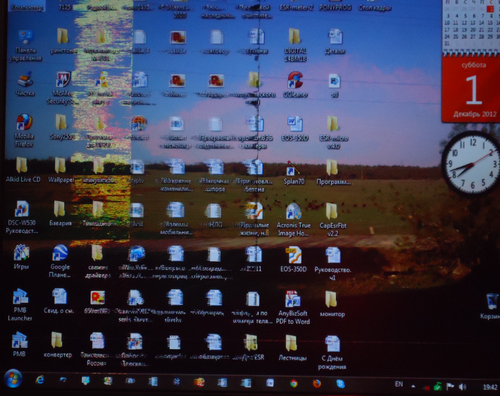This screenshot has height=396, width=500.
Task: Open Google Chrome from the taskbar
Action: pyautogui.click(x=294, y=383)
